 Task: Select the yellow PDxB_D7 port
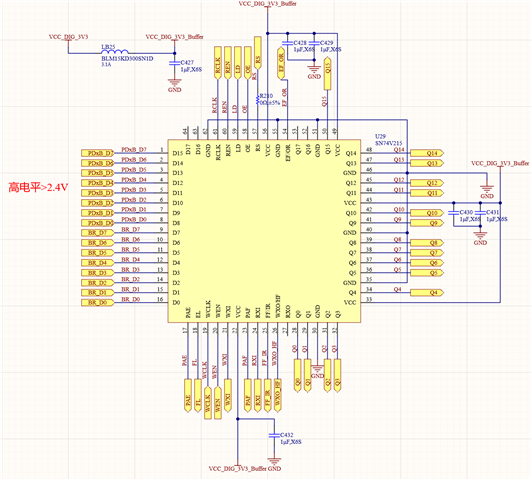point(97,153)
